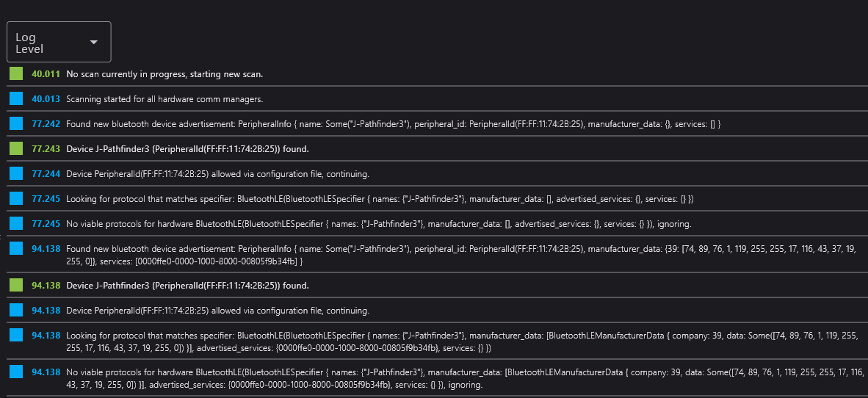Click blue level square at 77.242 entry
The image size is (868, 398).
tap(16, 124)
